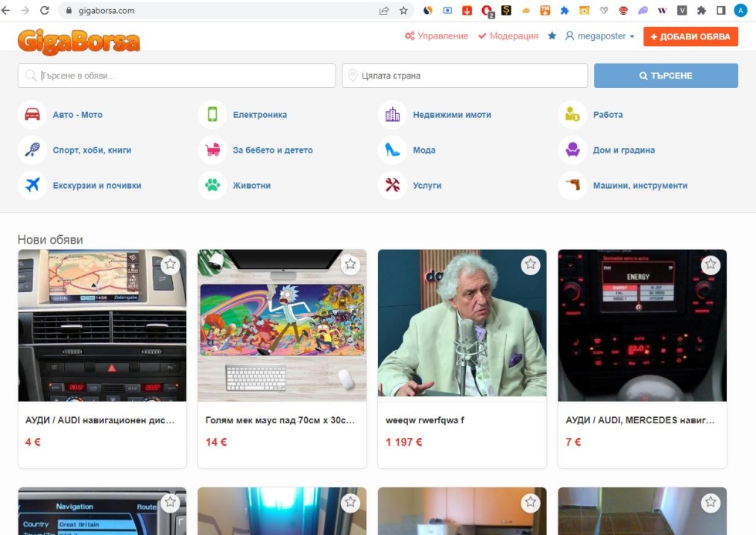Click the ДОБАВИ ОБЯВА button
Image resolution: width=756 pixels, height=535 pixels.
[690, 37]
